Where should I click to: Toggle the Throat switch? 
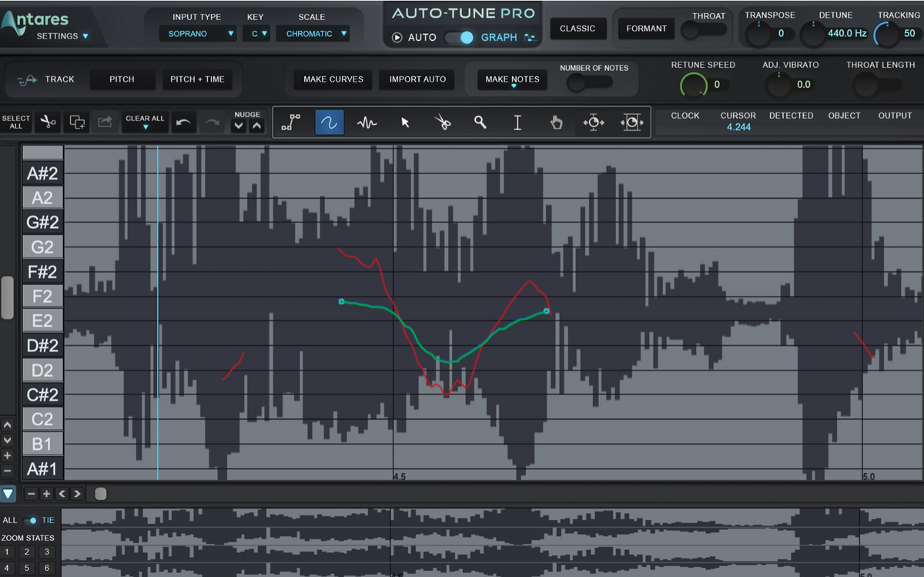click(703, 29)
